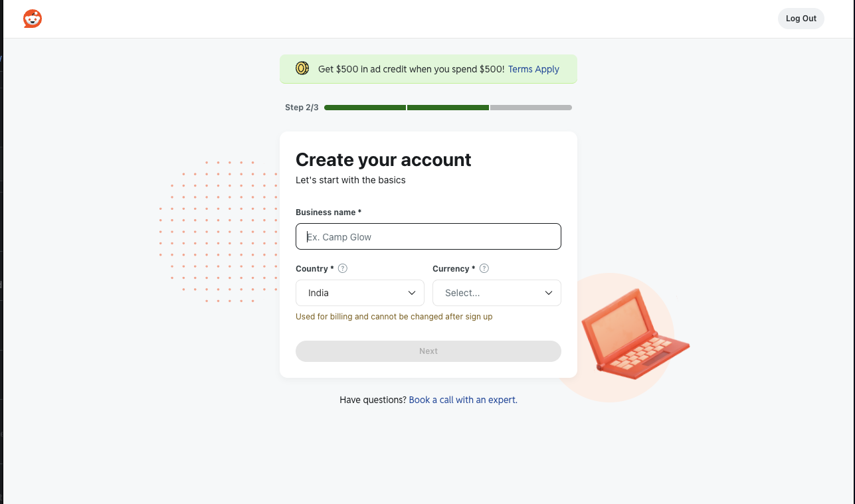This screenshot has height=504, width=855.
Task: Click the Create your account heading
Action: click(383, 160)
